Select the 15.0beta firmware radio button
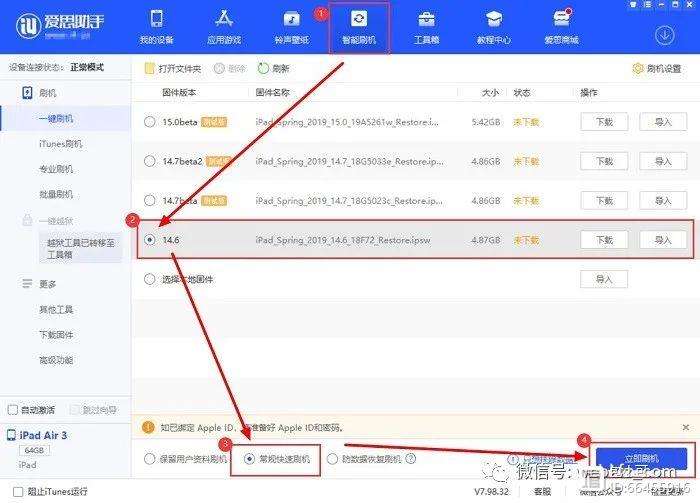 pos(150,122)
